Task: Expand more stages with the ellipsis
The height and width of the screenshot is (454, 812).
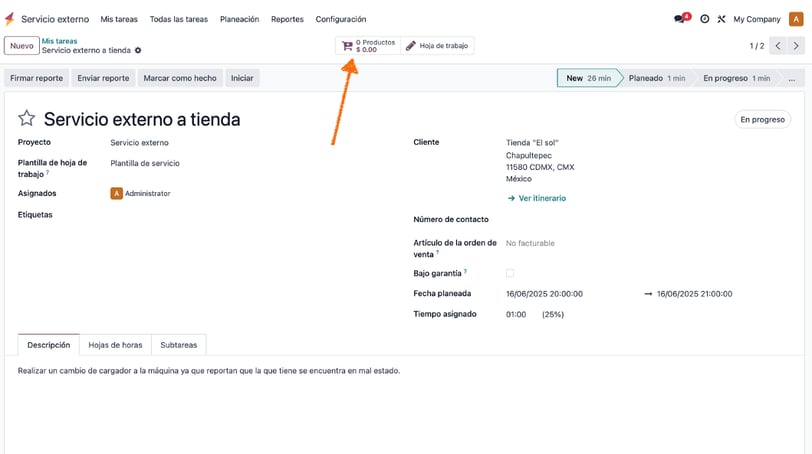Action: tap(792, 78)
